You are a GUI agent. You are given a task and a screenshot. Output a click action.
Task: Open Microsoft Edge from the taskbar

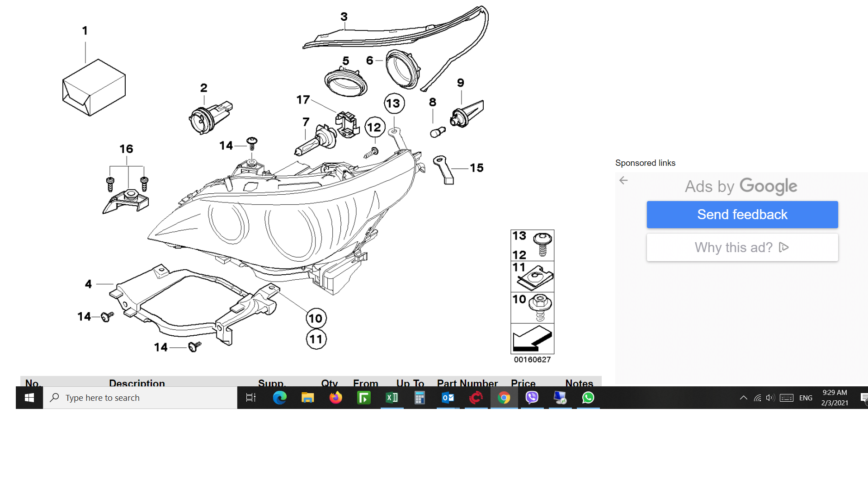(x=279, y=398)
